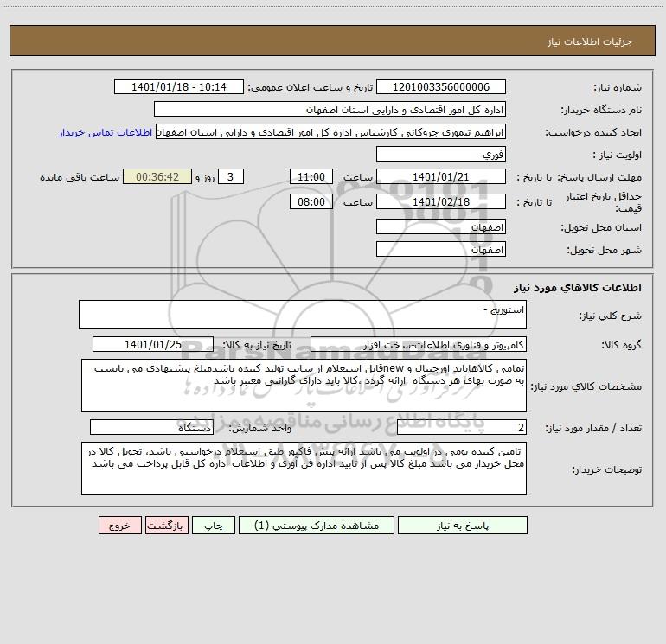Click the buyer notes text area
The image size is (666, 644).
[304, 469]
